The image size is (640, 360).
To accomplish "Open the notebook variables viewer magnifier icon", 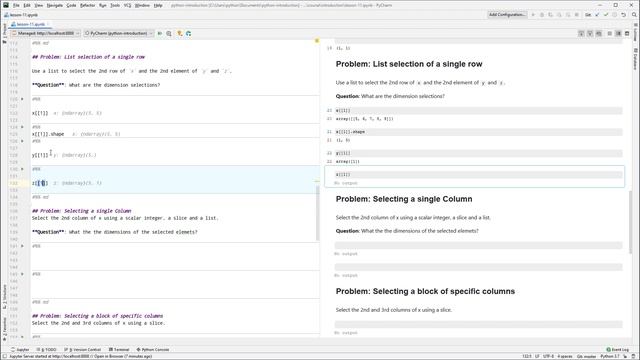I will coord(169,33).
